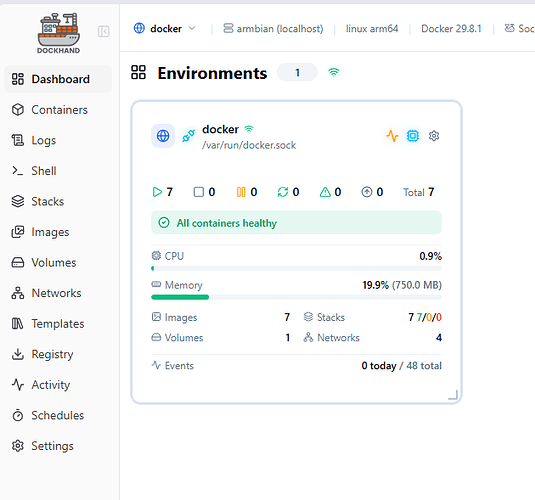
Task: Click the Memory usage progress bar
Action: (x=296, y=297)
